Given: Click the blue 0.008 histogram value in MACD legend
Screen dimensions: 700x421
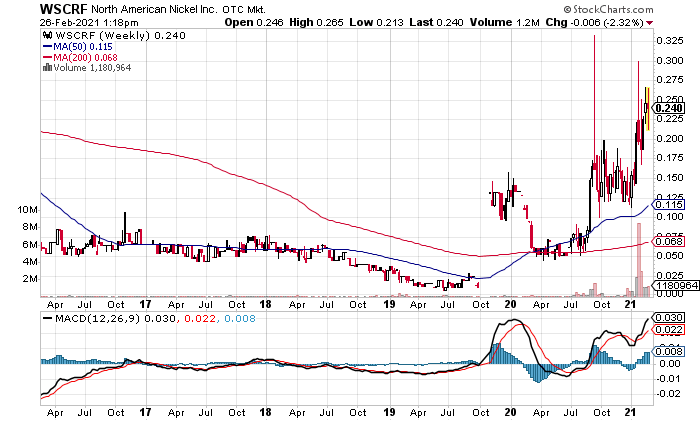Looking at the screenshot, I should [240, 319].
